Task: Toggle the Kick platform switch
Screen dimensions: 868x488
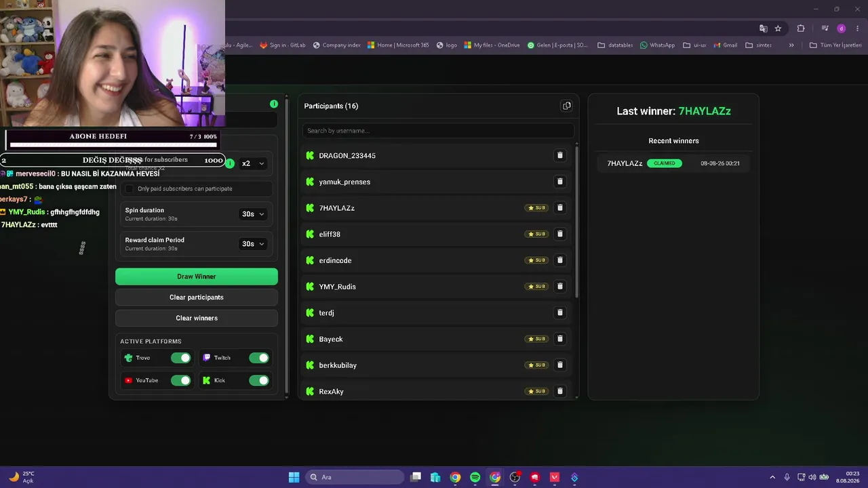Action: (x=259, y=380)
